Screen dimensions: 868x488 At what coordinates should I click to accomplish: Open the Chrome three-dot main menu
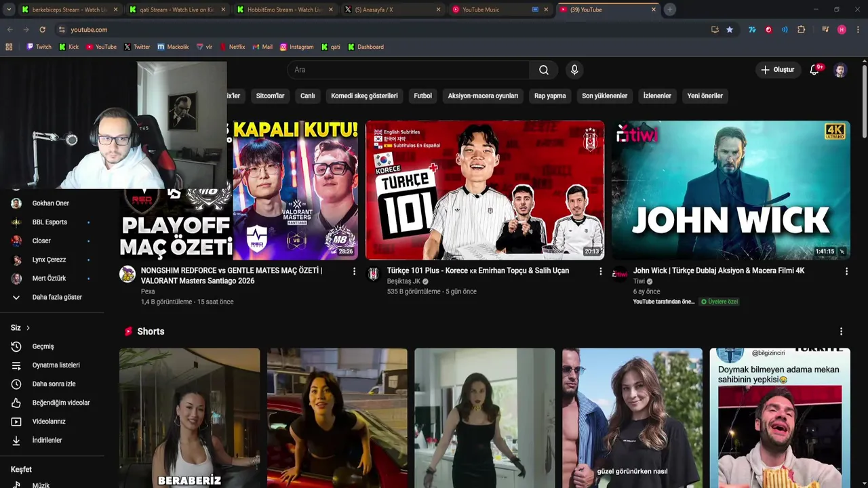click(x=858, y=30)
